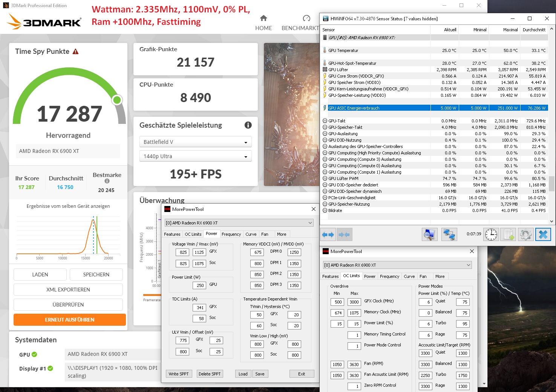Click fan icon of GPU Lüfter row

325,70
